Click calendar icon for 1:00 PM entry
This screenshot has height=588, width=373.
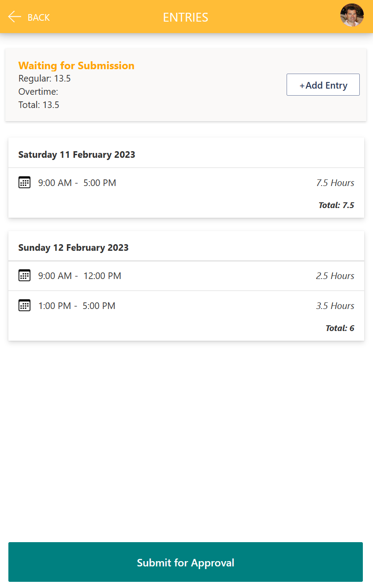[x=25, y=305]
